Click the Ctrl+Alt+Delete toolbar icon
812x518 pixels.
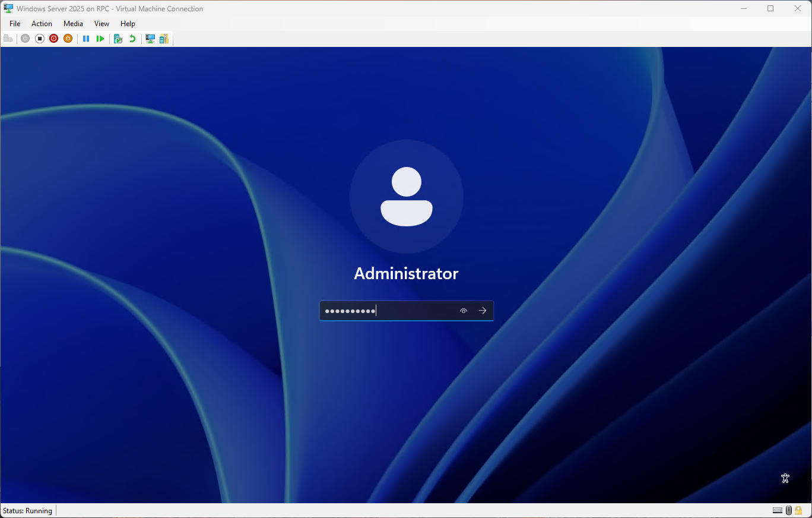(x=8, y=39)
